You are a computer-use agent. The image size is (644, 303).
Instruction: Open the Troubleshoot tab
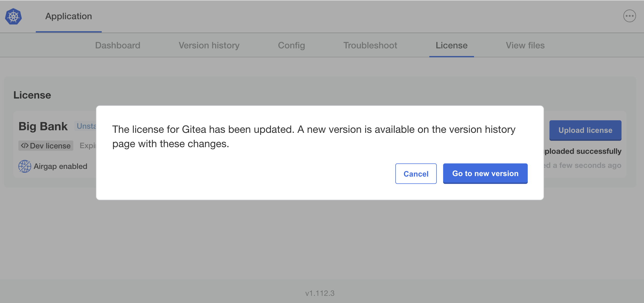point(370,45)
